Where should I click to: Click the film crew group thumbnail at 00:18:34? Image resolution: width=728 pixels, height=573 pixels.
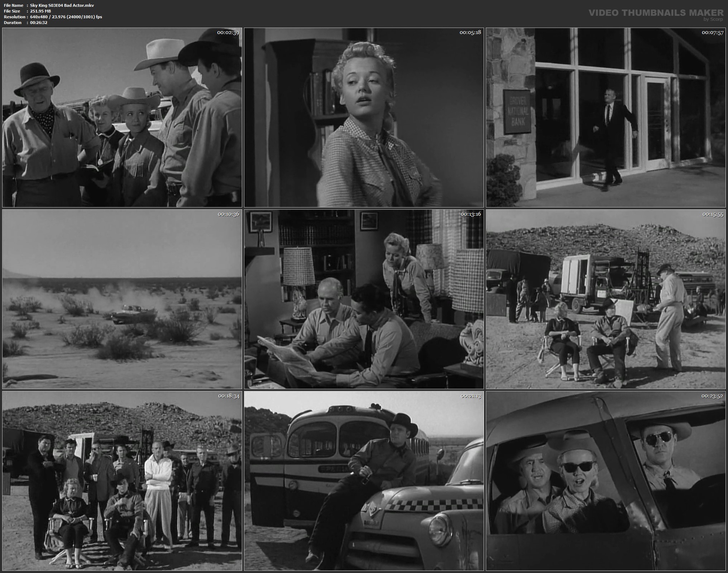point(122,481)
